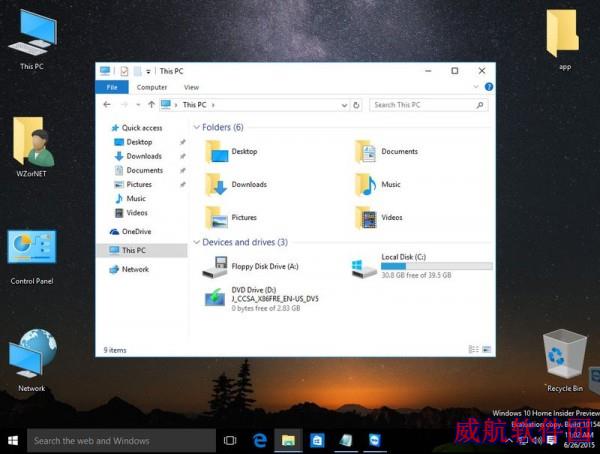Click Local Disk (C:) usage bar
The height and width of the screenshot is (454, 600).
(x=437, y=266)
